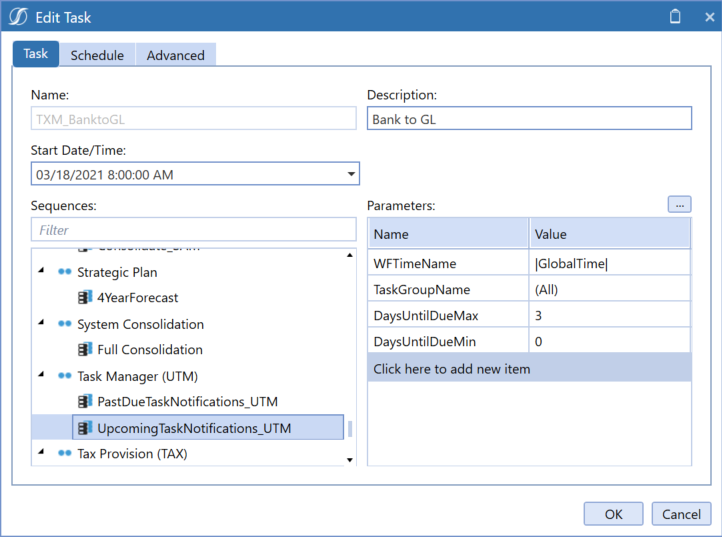Click the Sequences Filter field
This screenshot has height=537, width=722.
193,230
